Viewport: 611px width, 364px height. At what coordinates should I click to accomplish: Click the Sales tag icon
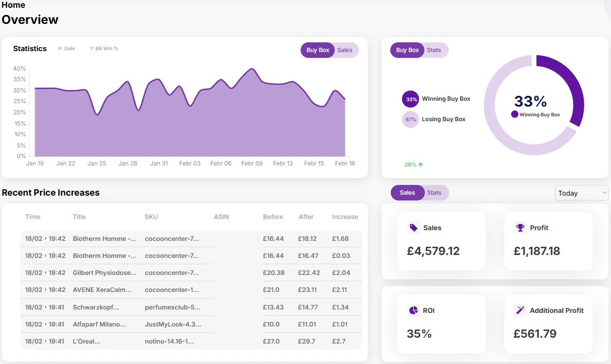point(413,228)
